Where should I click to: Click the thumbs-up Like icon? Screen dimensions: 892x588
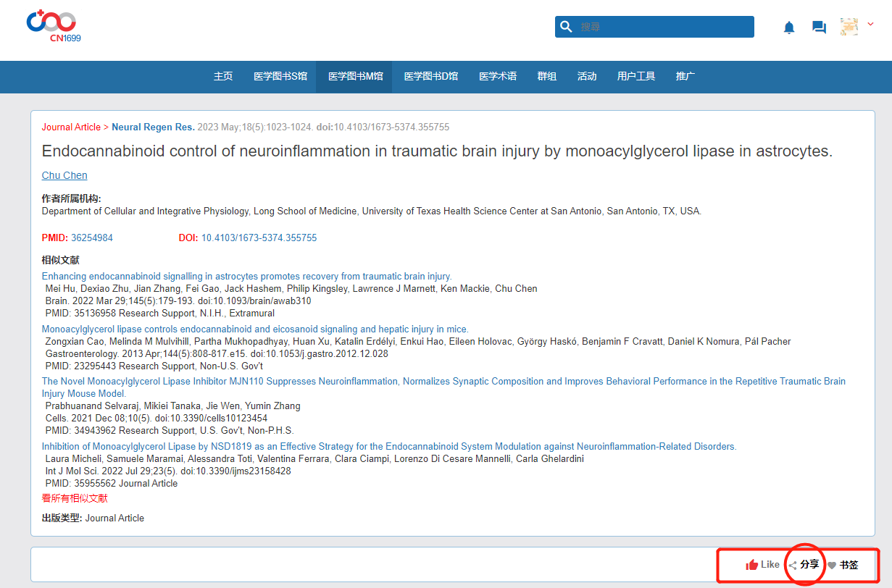[752, 565]
